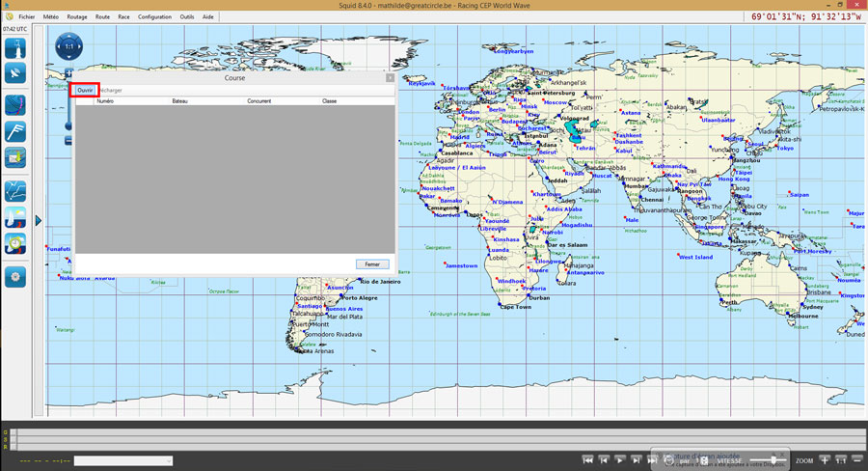Screen dimensions: 868x471
Task: Click the 1:1 pan compass control
Action: (68, 46)
